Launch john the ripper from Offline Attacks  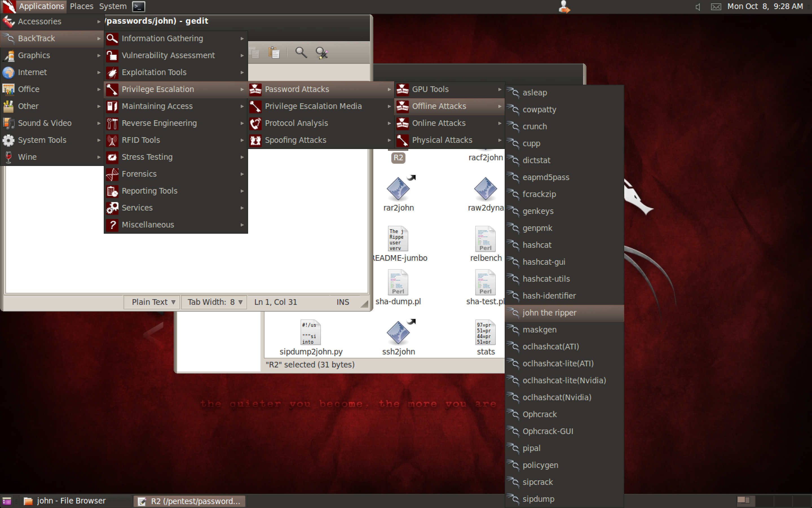(x=564, y=313)
